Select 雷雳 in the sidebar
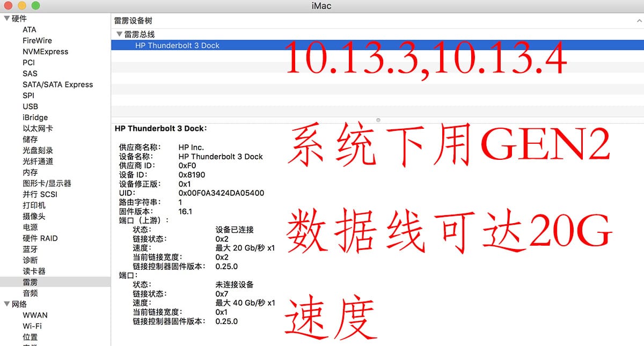Image resolution: width=644 pixels, height=346 pixels. click(x=30, y=282)
